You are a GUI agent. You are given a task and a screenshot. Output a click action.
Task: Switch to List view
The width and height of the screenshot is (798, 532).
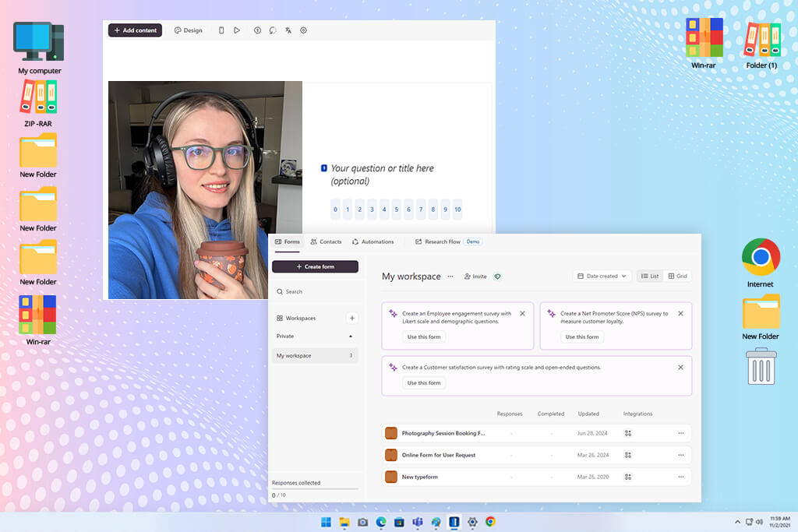pos(650,277)
